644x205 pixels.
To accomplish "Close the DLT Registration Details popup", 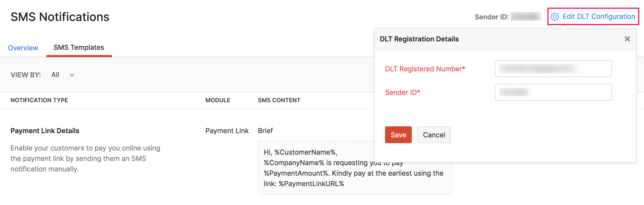I will pyautogui.click(x=628, y=39).
